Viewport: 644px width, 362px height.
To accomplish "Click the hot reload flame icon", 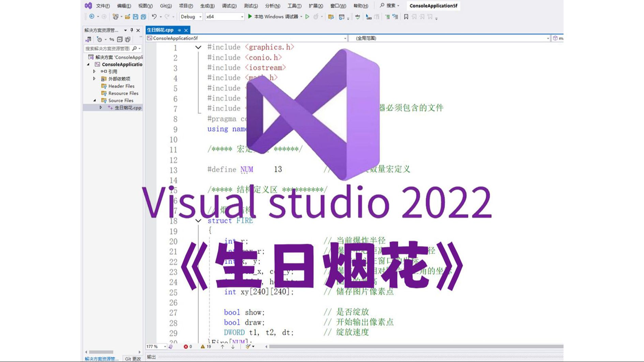I will (x=316, y=16).
